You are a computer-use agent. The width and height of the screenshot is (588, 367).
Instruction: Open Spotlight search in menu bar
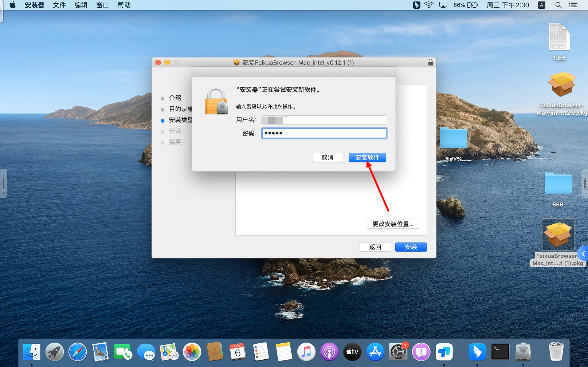click(558, 5)
